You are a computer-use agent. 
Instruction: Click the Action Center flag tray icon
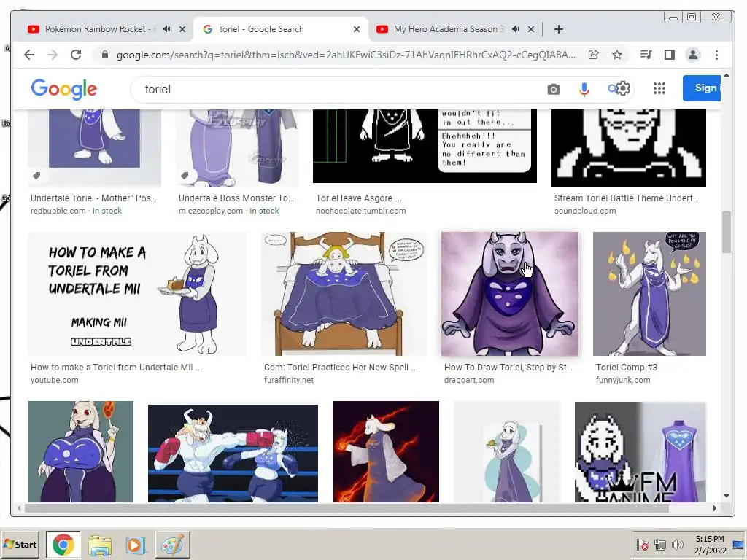coord(642,544)
